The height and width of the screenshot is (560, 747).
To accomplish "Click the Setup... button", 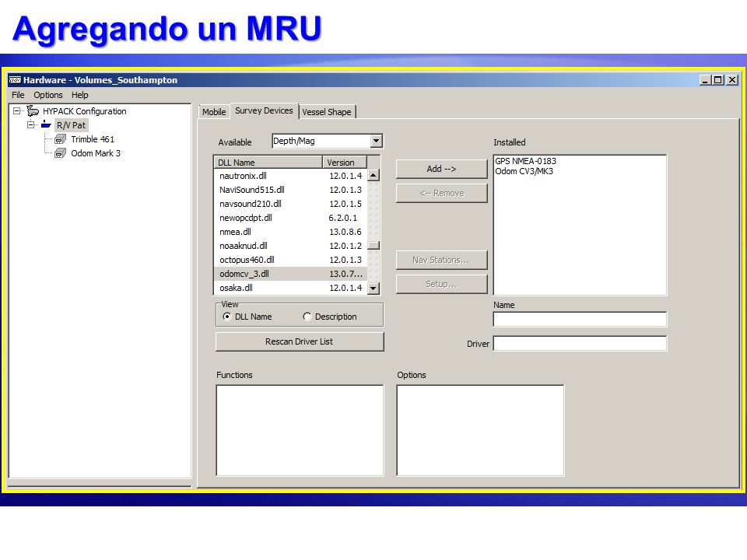I will coord(442,285).
